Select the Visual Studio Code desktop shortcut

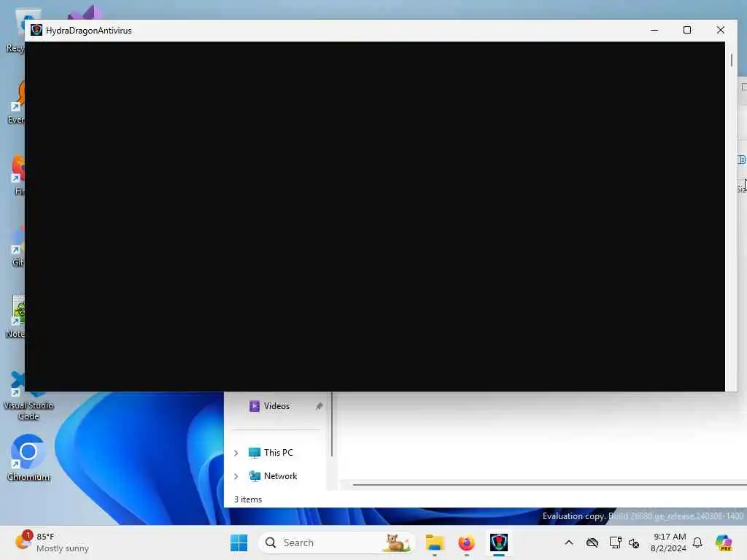coord(28,397)
